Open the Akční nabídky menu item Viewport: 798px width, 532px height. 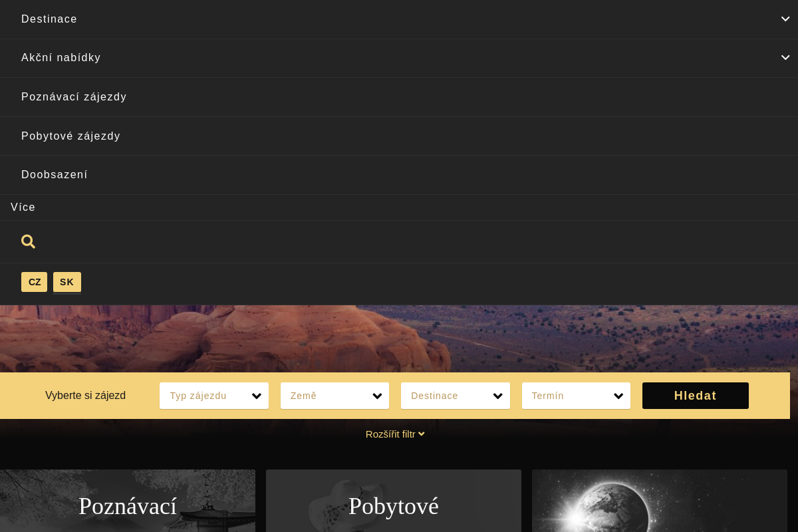[x=61, y=58]
